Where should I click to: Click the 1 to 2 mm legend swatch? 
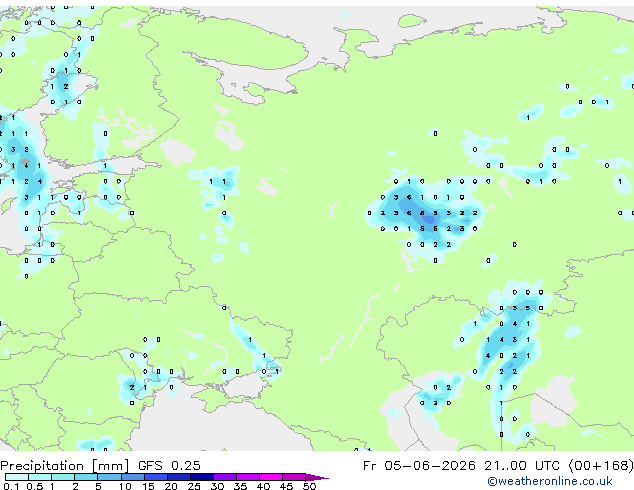(x=63, y=477)
